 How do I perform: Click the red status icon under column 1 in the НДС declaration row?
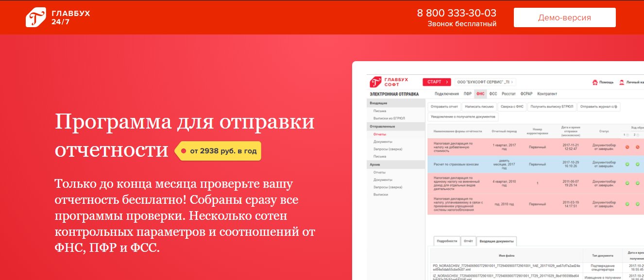[x=627, y=147]
